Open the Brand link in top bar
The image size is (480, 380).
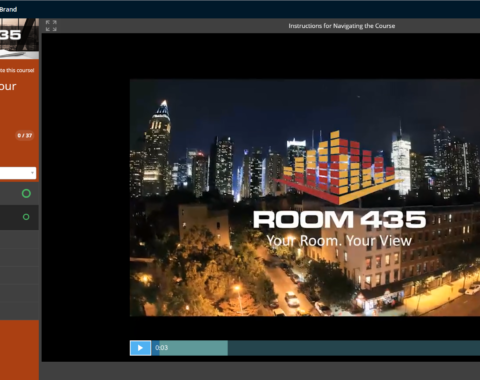pyautogui.click(x=8, y=9)
